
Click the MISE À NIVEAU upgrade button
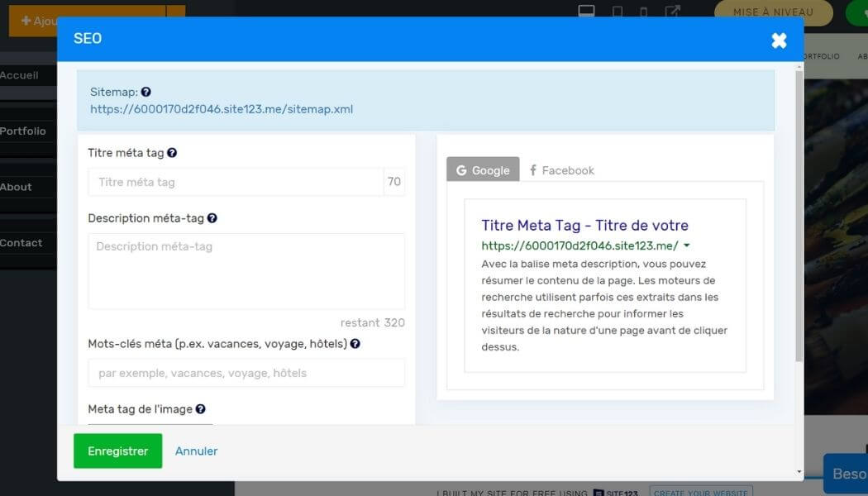coord(773,12)
